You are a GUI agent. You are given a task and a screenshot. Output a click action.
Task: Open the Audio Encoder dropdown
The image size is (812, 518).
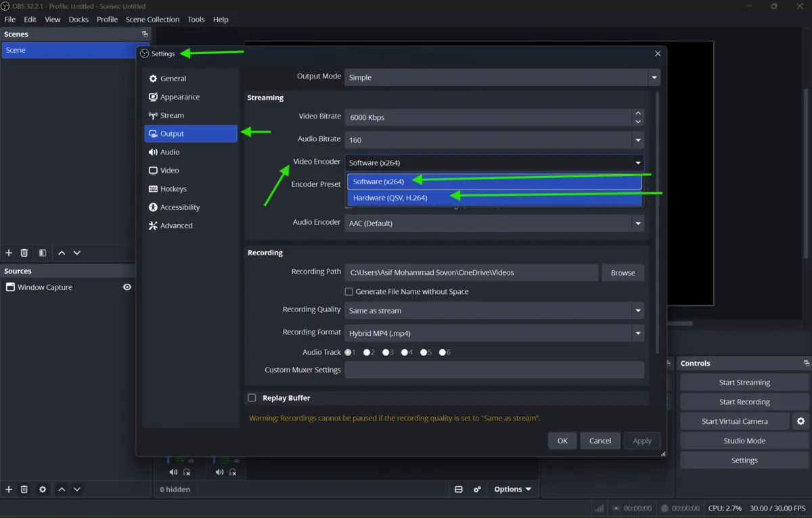494,223
